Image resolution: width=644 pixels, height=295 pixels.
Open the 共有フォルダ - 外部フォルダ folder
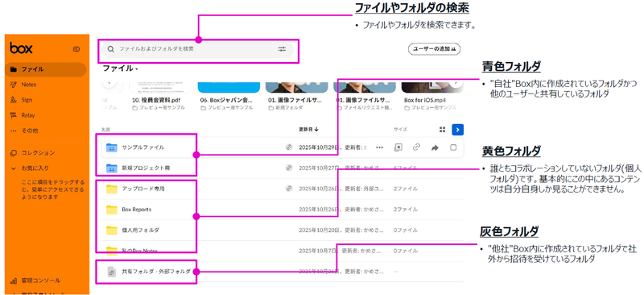pos(156,272)
